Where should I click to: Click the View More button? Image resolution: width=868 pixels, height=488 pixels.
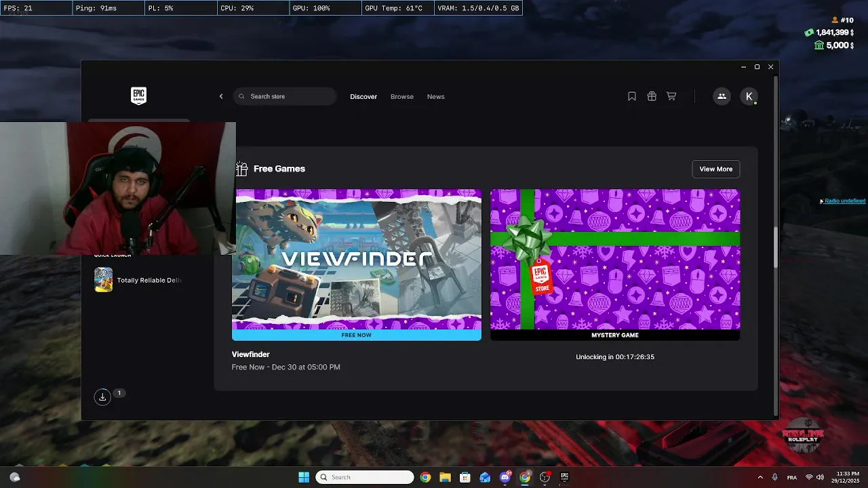tap(716, 169)
